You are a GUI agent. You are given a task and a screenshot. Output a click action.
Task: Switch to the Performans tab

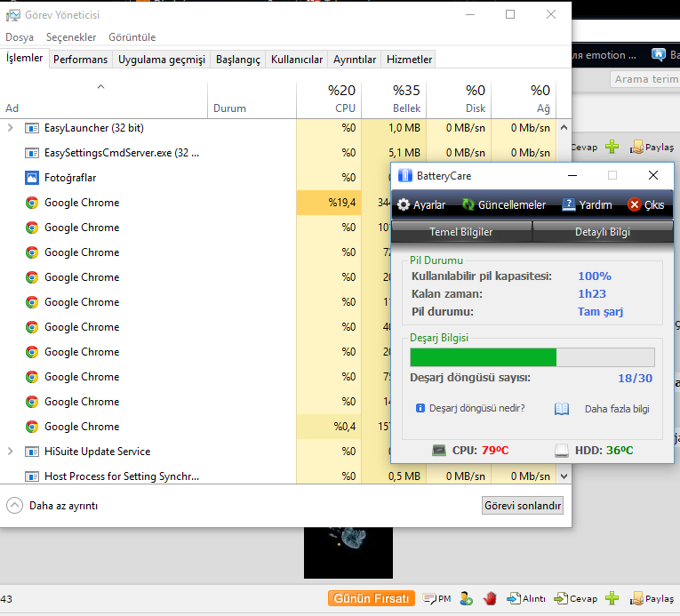pos(80,60)
